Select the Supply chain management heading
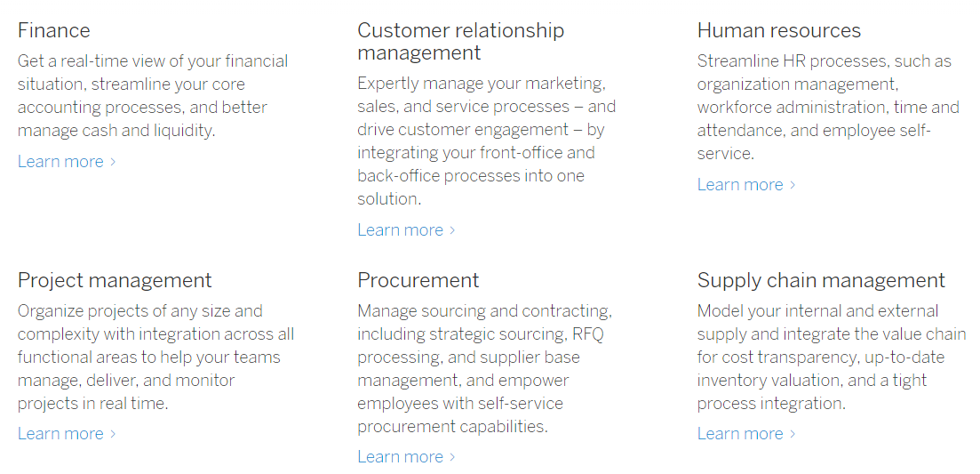Viewport: 980px width, 474px height. (x=821, y=280)
